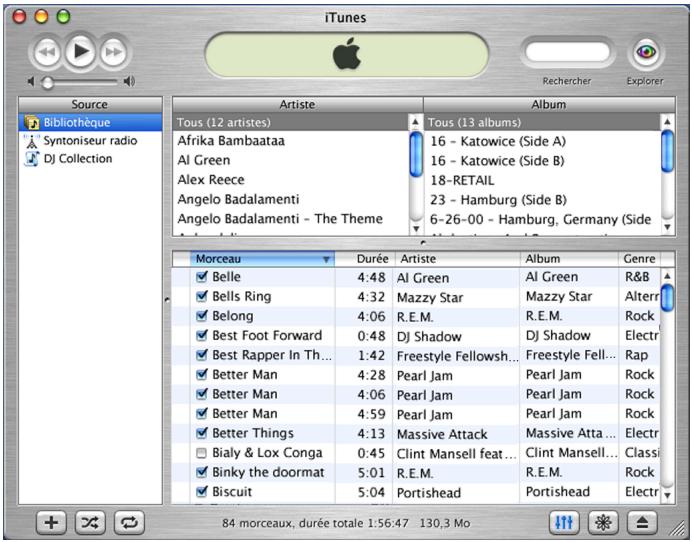
Task: Uncheck the Belle song checkbox
Action: 201,277
